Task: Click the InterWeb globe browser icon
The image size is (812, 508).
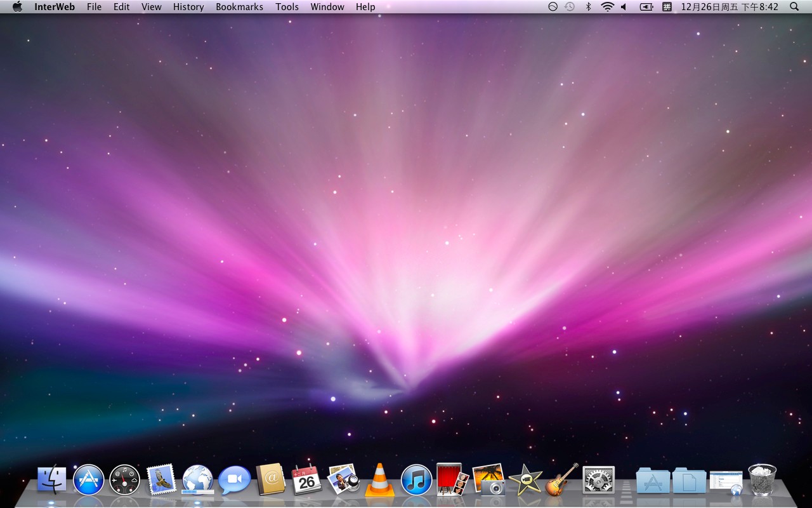Action: coord(198,480)
